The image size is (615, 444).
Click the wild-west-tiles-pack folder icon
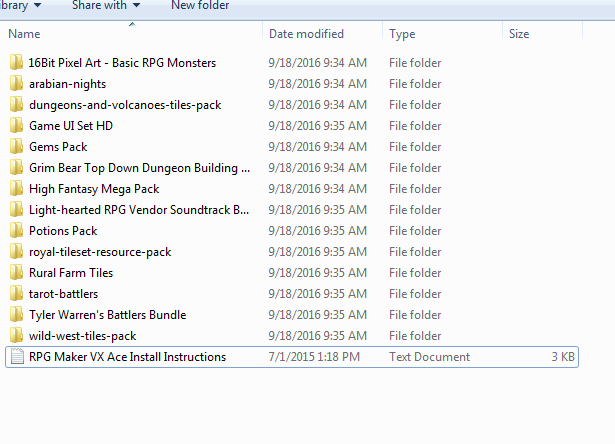(x=16, y=335)
